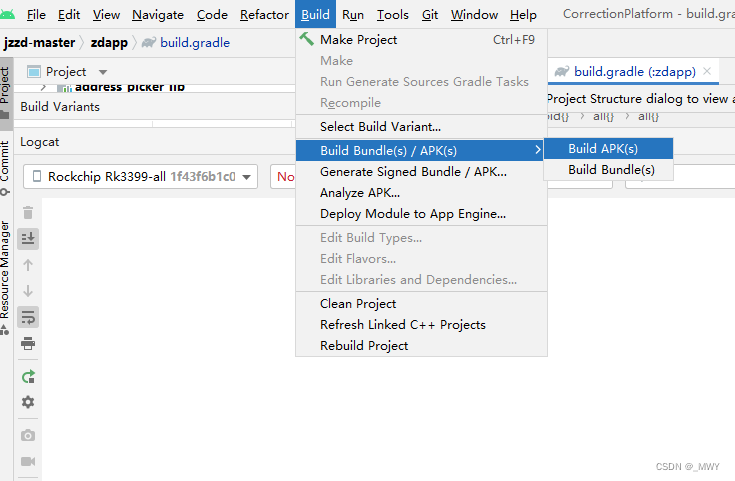Restart logcat with the green arrow icon
Viewport: 735px width, 481px height.
tap(28, 376)
